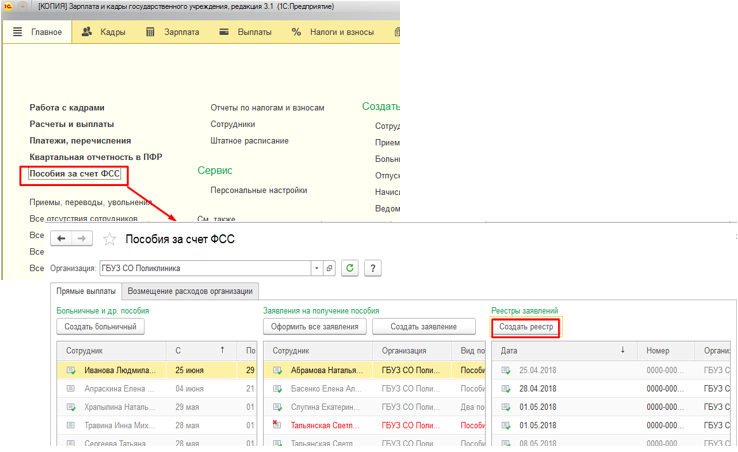Image resolution: width=738 pixels, height=452 pixels.
Task: Switch to Возмещение расходов организации tab
Action: click(x=190, y=291)
